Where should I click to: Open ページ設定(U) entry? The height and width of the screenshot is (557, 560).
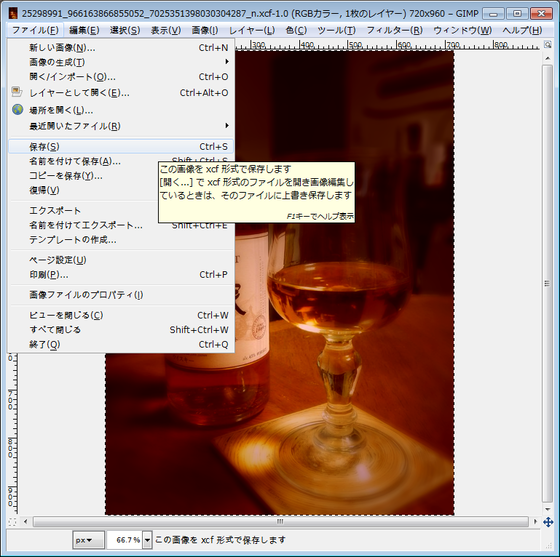pos(121,260)
